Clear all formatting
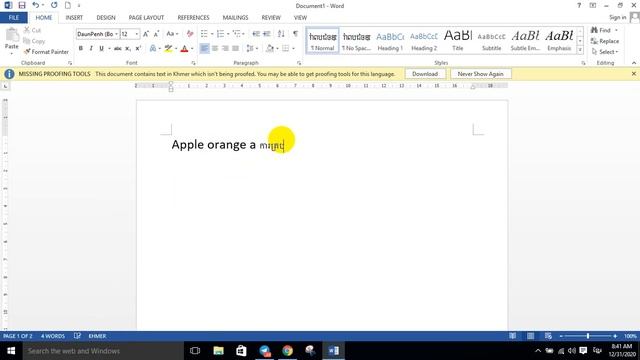Viewport: 640px width, 360px height. 190,34
